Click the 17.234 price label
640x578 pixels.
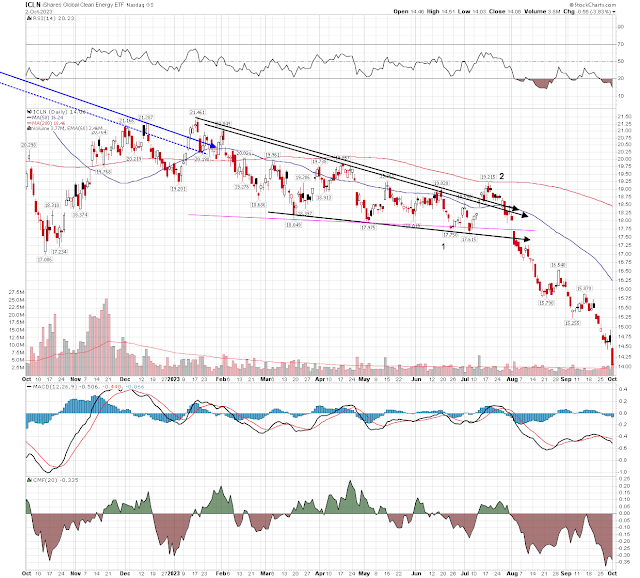coord(60,252)
